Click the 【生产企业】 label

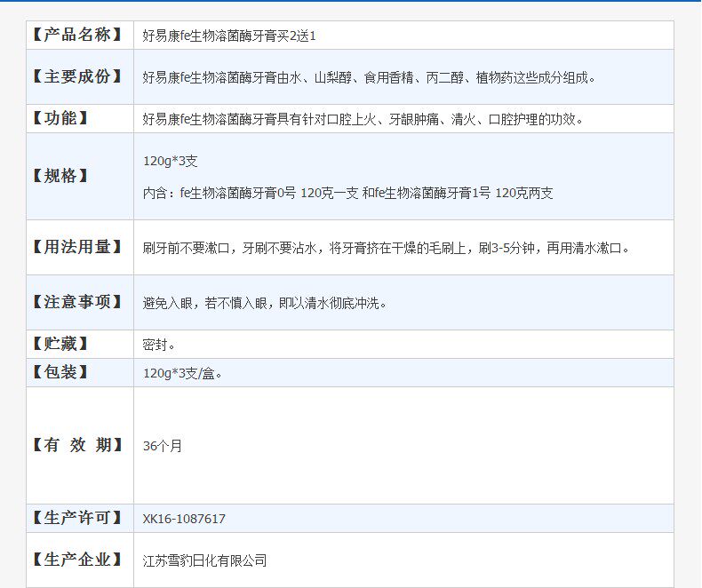(77, 560)
